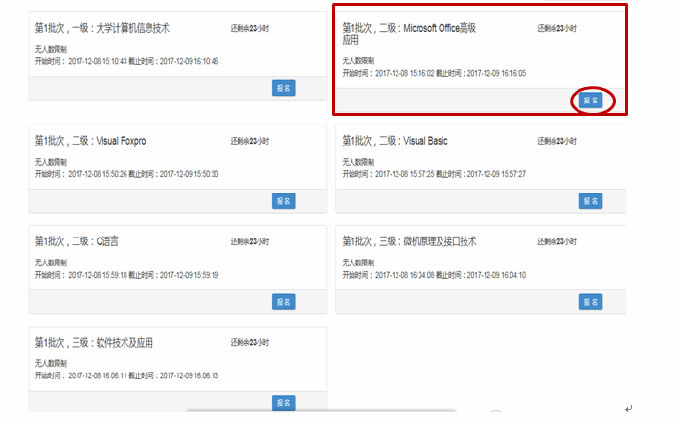Register for the Visual Foxpro exam
This screenshot has width=680, height=422.
(283, 201)
